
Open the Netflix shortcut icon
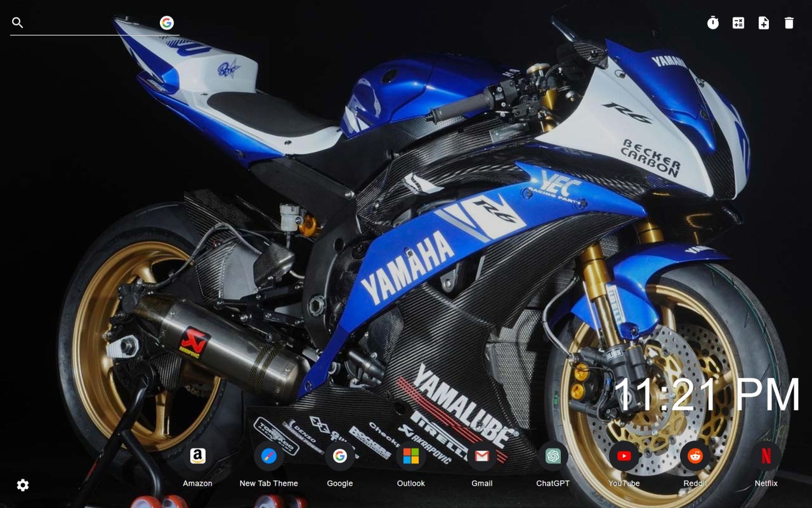point(766,456)
